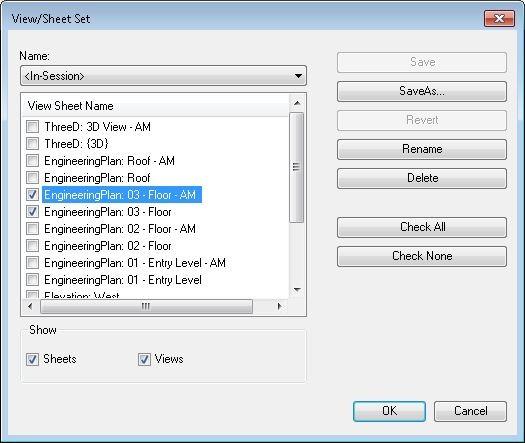Click Check None button
This screenshot has height=443, width=525.
422,256
